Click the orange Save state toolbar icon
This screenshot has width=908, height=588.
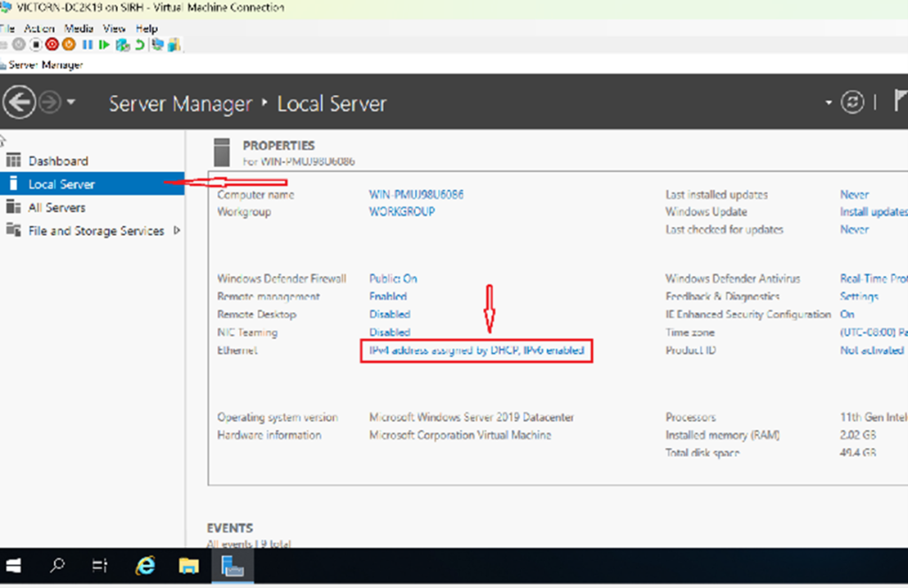[69, 44]
